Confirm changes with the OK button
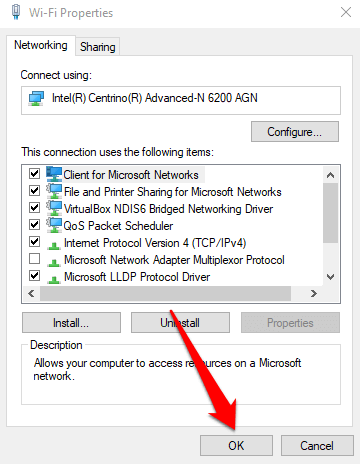Viewport: 360px width, 464px height. 236,446
